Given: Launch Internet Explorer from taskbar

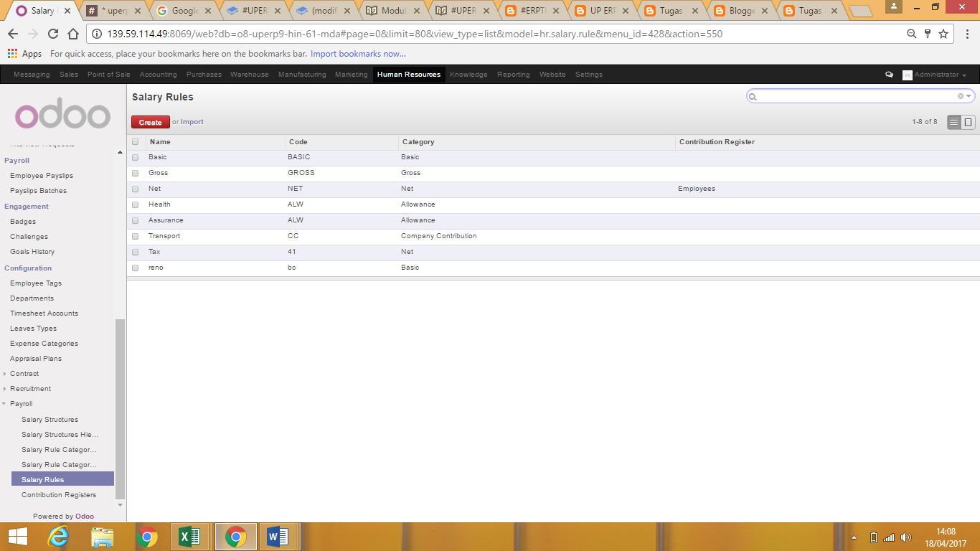Looking at the screenshot, I should click(58, 537).
